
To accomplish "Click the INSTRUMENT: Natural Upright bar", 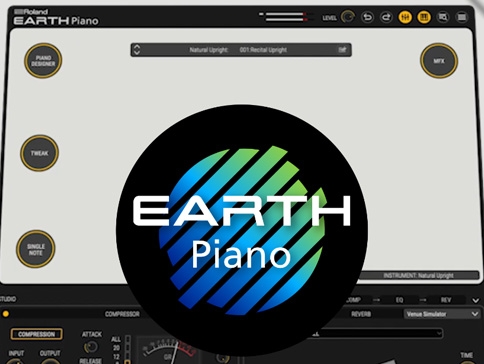I will (x=418, y=275).
